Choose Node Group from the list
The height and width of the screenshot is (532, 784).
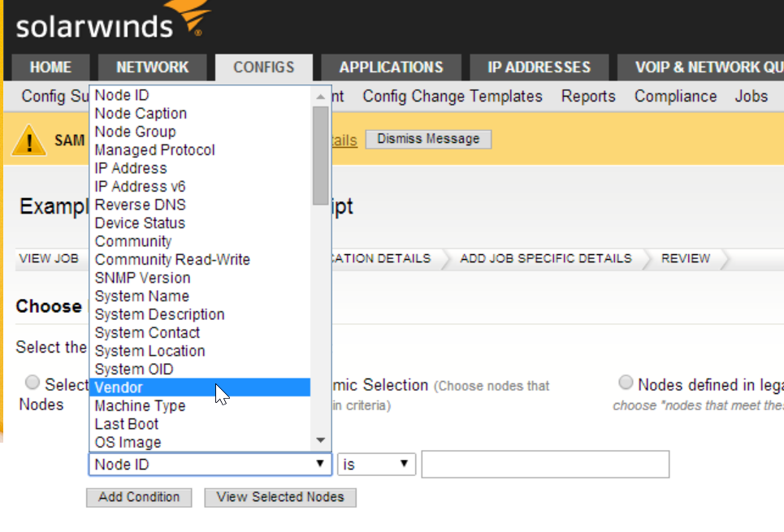tap(200, 132)
